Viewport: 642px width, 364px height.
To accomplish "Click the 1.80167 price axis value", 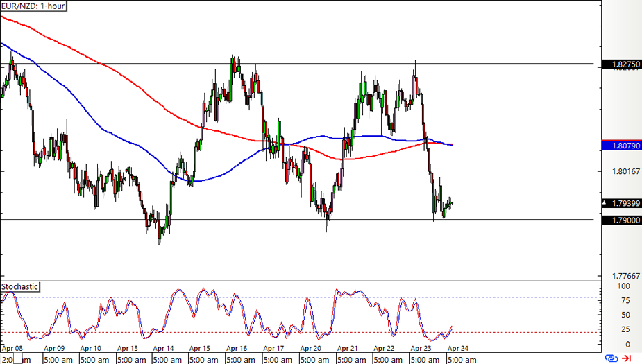I will [625, 171].
